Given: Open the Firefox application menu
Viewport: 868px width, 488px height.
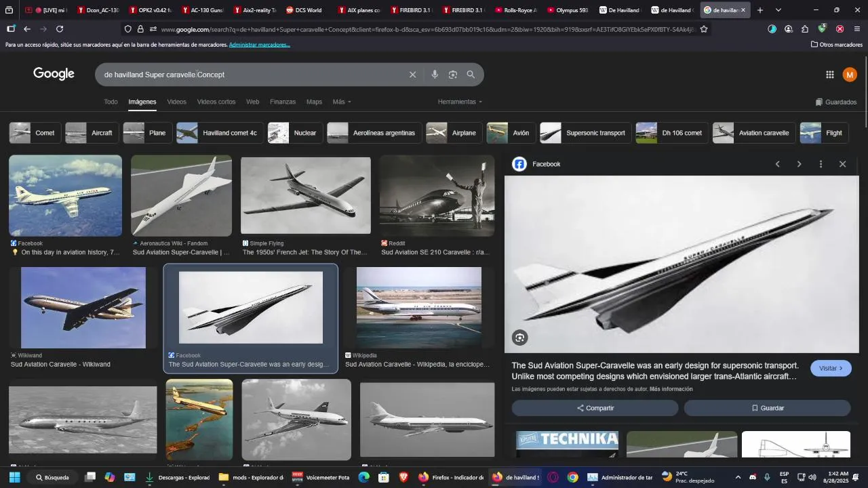Looking at the screenshot, I should point(857,29).
